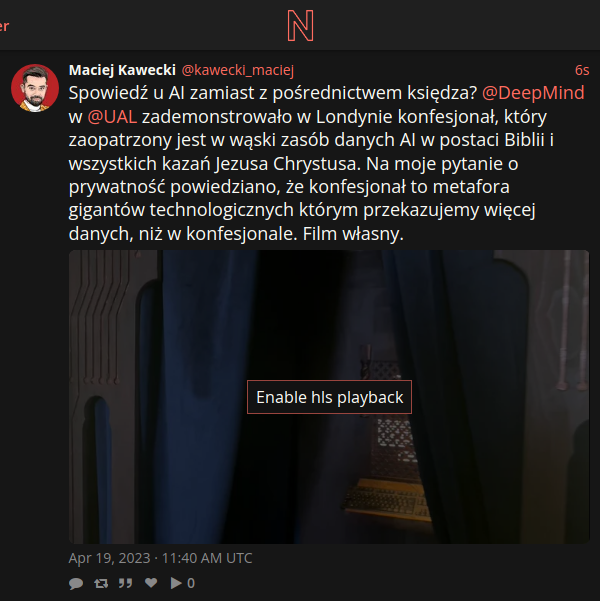
Task: Open the @UAL mention link
Action: point(112,117)
